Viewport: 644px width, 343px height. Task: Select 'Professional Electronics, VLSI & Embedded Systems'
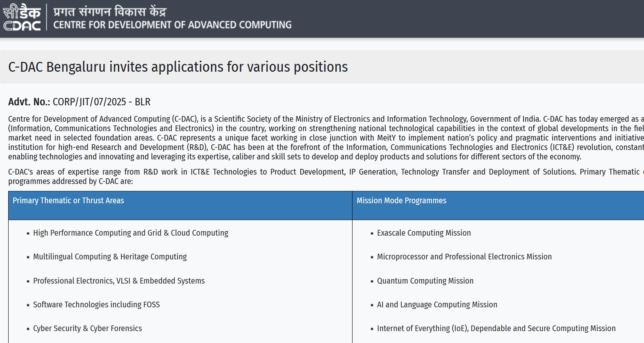119,281
